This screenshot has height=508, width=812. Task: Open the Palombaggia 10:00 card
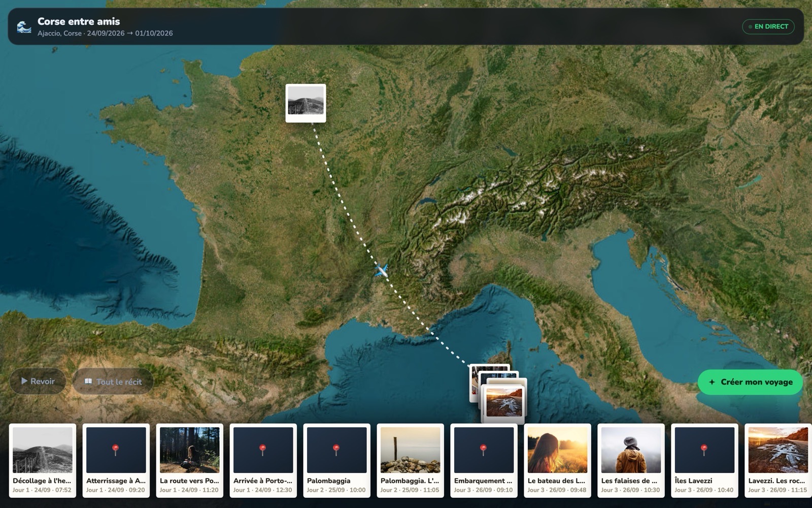click(337, 460)
